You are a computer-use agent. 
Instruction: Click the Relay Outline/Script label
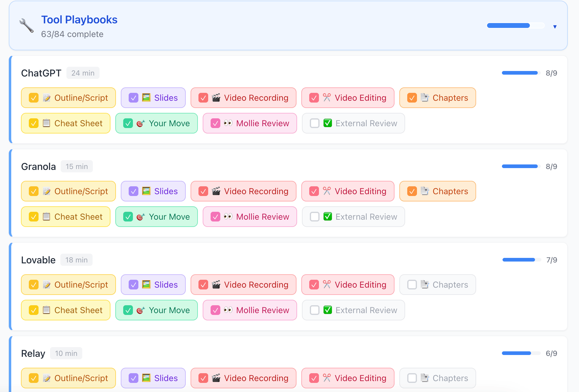[81, 378]
